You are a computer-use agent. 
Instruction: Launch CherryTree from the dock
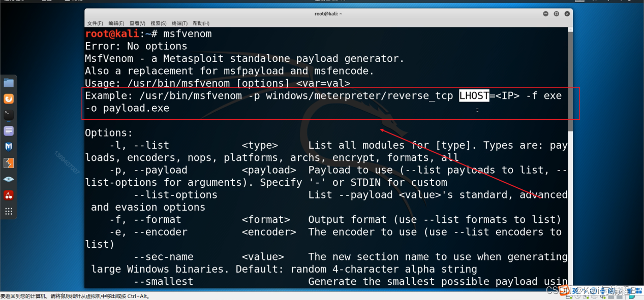(9, 195)
